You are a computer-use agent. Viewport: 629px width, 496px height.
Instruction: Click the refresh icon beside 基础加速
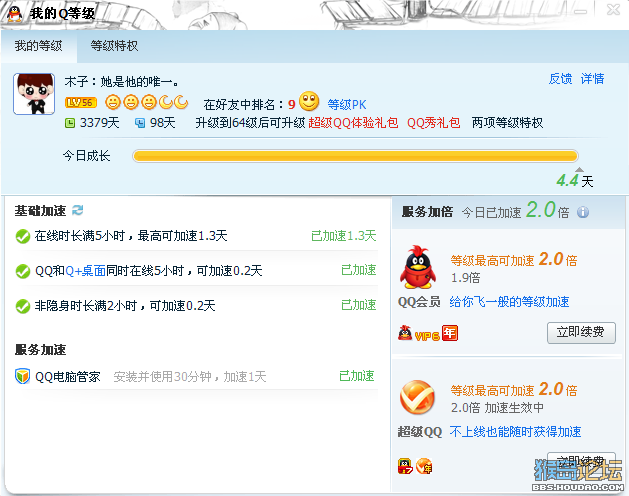(x=77, y=210)
